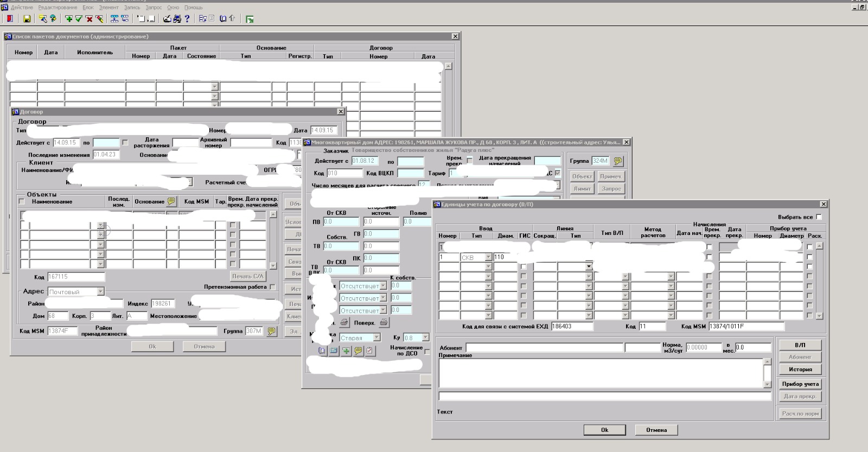Open the СКВ type dropdown in the Ввод table
This screenshot has width=868, height=452.
(488, 257)
